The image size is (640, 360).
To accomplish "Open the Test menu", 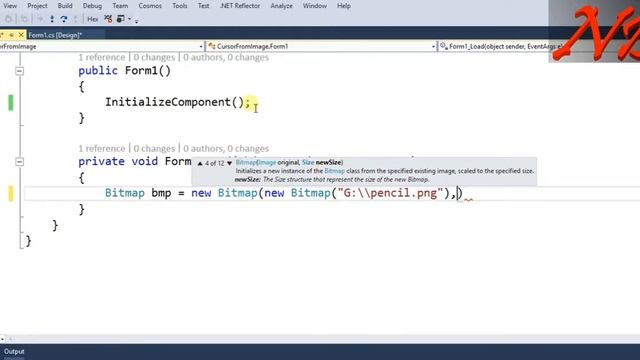I will point(203,6).
